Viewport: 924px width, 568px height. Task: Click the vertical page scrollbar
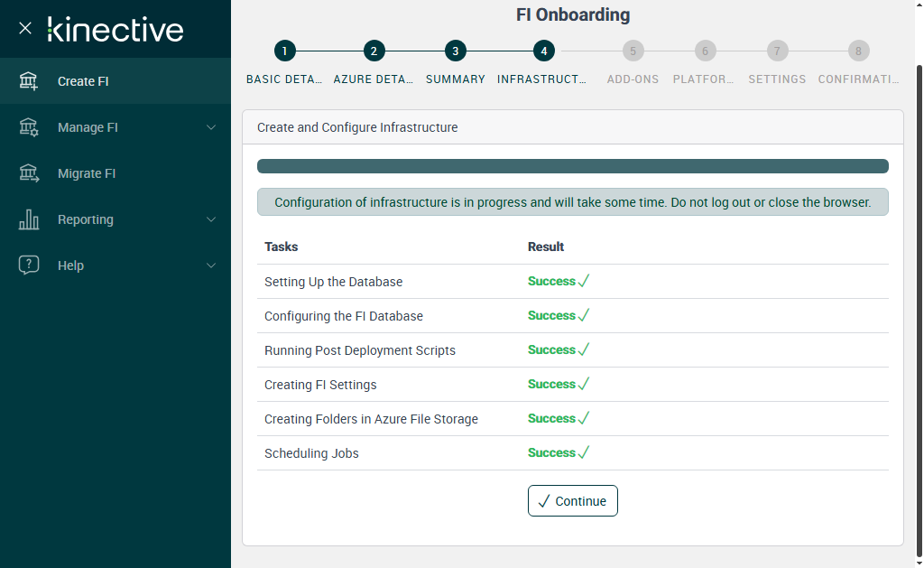(x=919, y=310)
